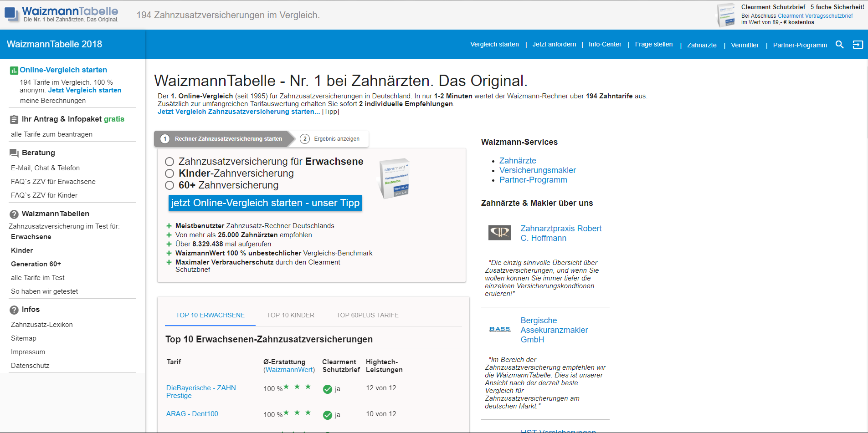This screenshot has width=868, height=433.
Task: Click the chat bubble icon beside Beratung
Action: [x=14, y=153]
